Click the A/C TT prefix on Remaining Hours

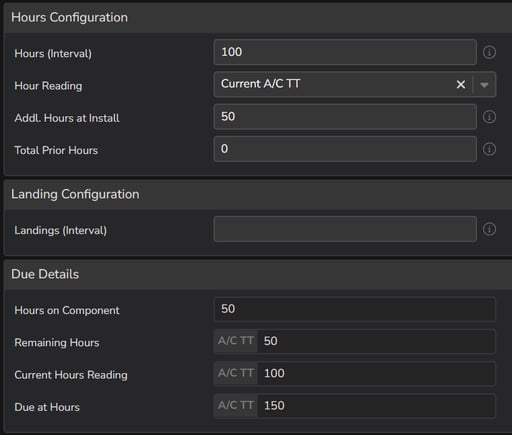(x=236, y=341)
